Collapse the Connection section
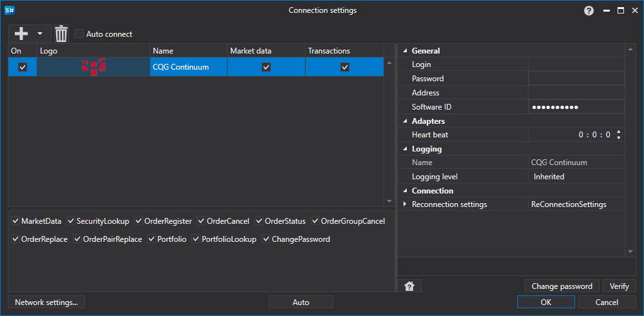The width and height of the screenshot is (644, 316). click(x=405, y=191)
